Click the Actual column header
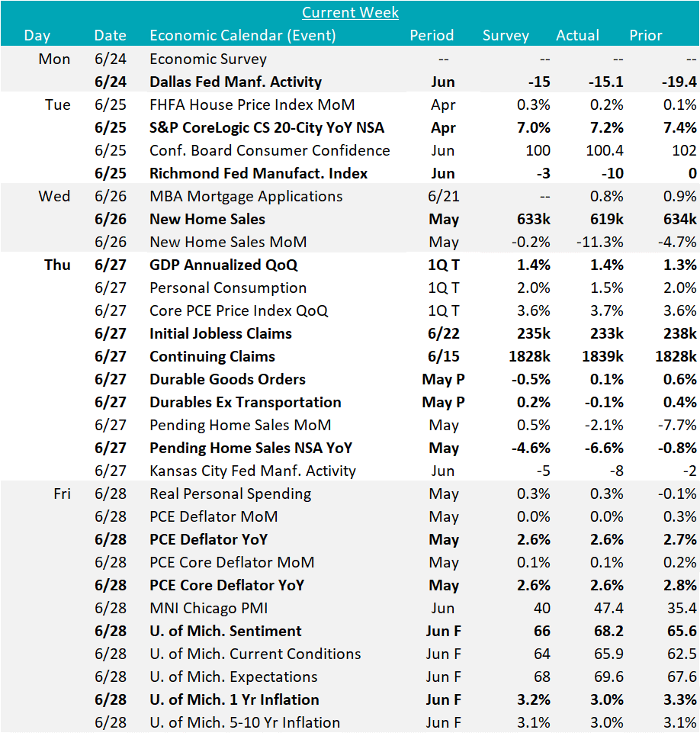 (x=577, y=35)
